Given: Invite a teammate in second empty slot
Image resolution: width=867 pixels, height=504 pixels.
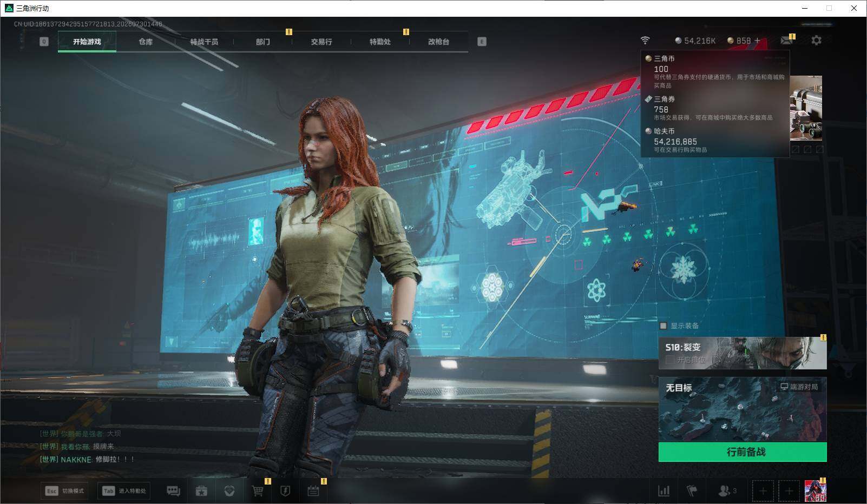Looking at the screenshot, I should pyautogui.click(x=789, y=491).
